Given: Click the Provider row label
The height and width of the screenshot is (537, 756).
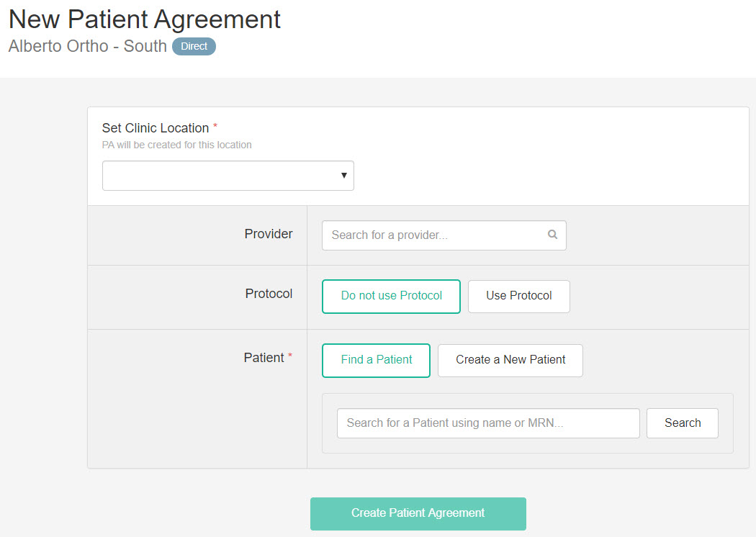Looking at the screenshot, I should click(x=268, y=234).
